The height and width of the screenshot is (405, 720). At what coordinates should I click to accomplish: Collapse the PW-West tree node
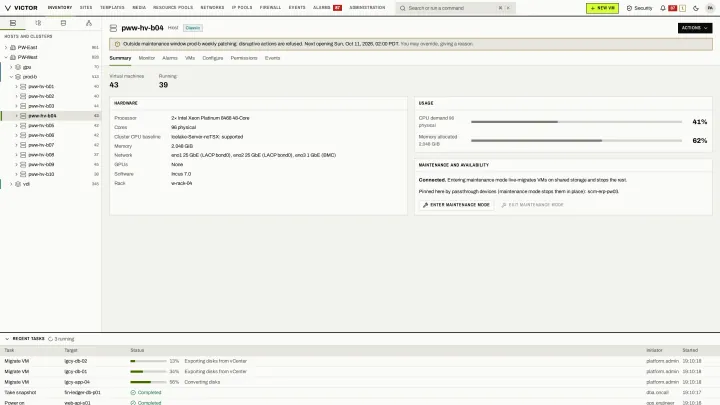click(6, 57)
